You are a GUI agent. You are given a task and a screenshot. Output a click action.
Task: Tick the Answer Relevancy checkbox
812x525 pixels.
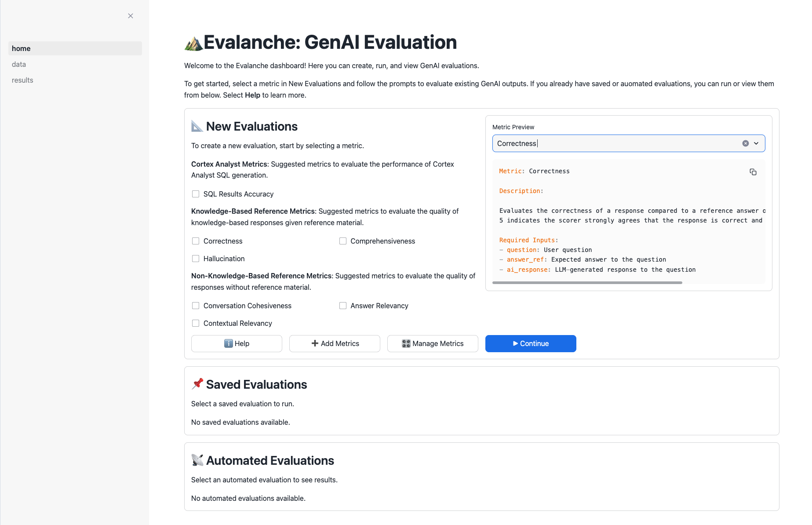coord(343,306)
